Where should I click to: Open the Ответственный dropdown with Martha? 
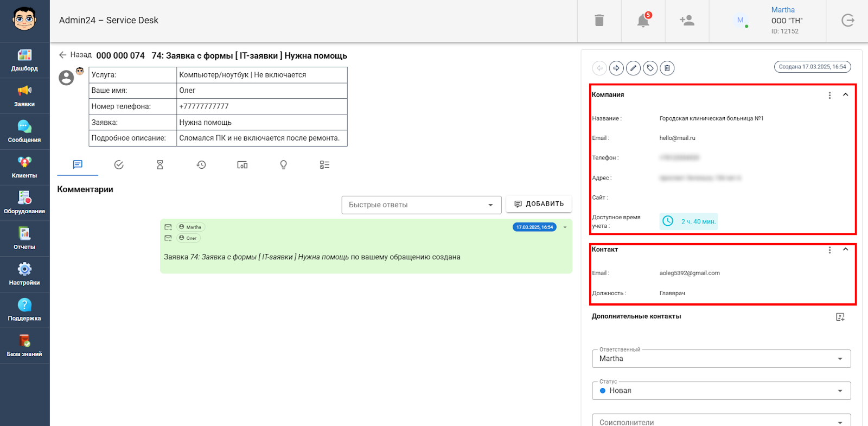pos(722,359)
